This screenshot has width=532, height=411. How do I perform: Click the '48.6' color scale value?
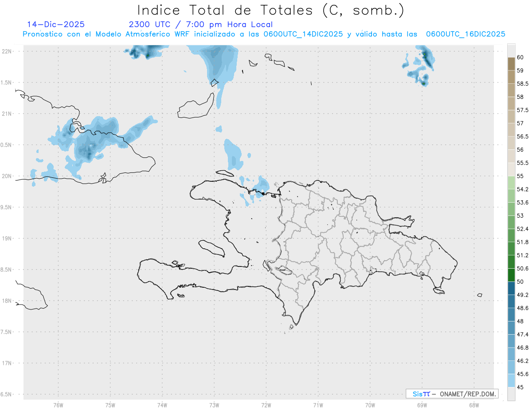pos(523,308)
